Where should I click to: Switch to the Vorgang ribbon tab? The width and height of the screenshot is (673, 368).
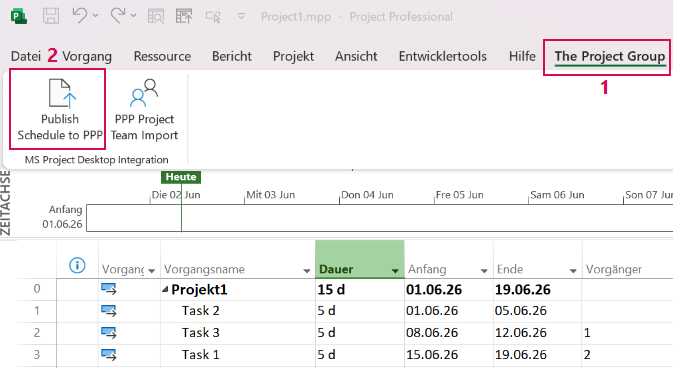[87, 56]
